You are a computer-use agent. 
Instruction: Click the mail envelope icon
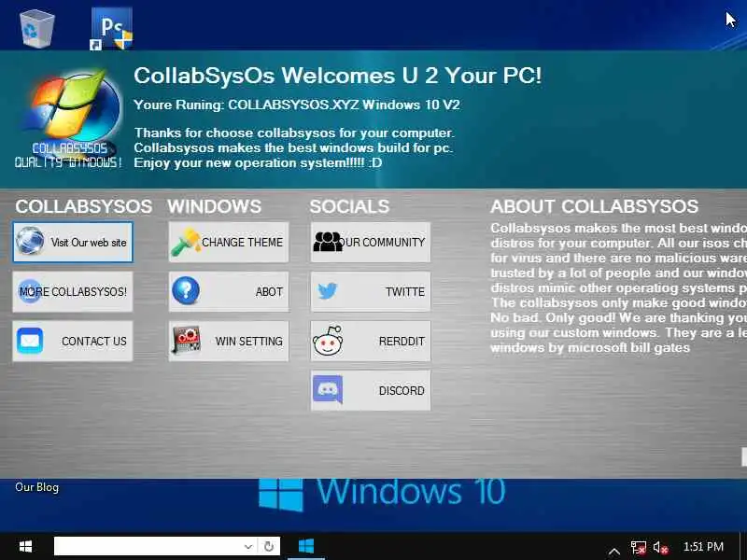click(x=30, y=341)
